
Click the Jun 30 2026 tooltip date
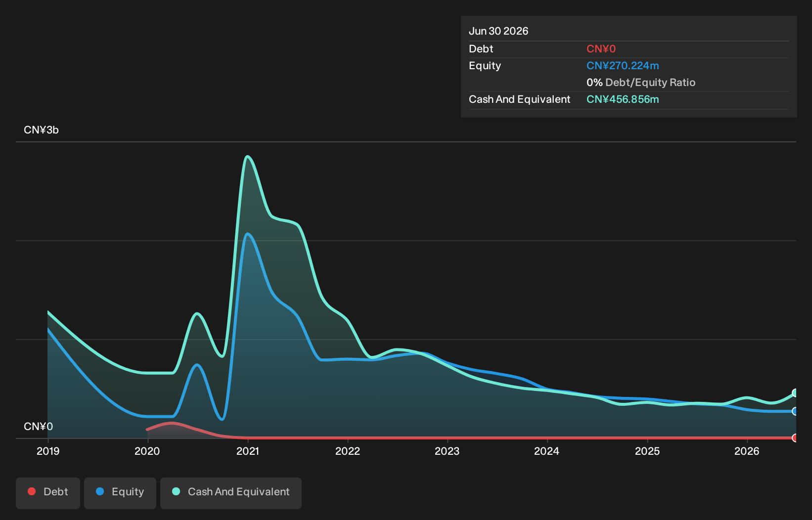(498, 31)
